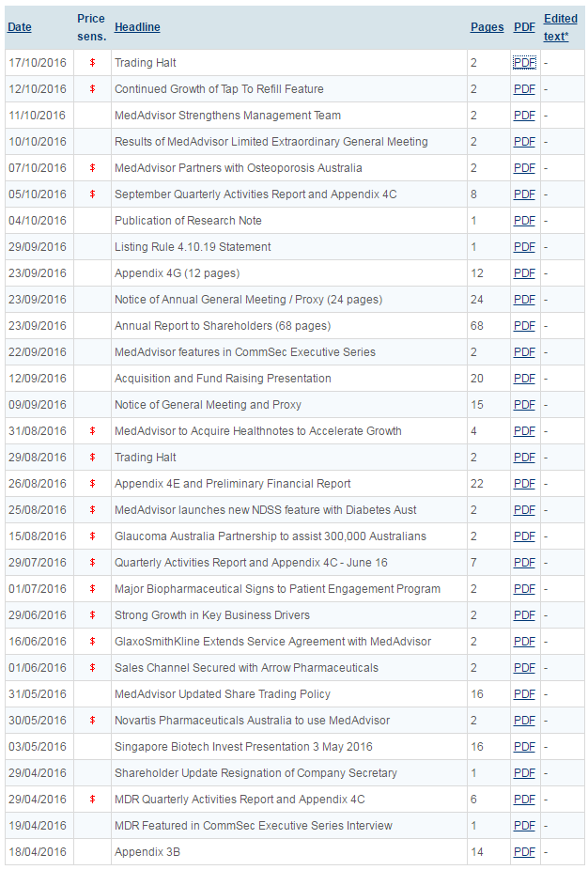
Task: Click the Edited text* column header
Action: click(x=560, y=27)
